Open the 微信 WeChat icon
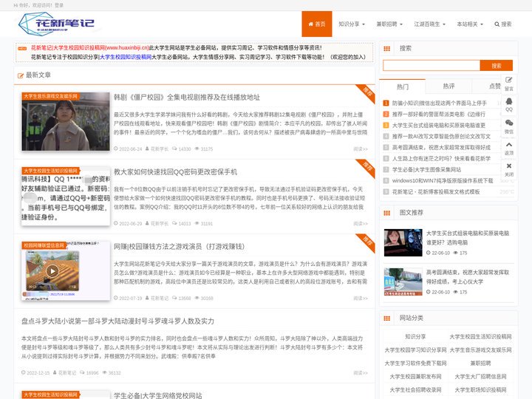Image resolution: width=532 pixels, height=399 pixels. pos(508,126)
